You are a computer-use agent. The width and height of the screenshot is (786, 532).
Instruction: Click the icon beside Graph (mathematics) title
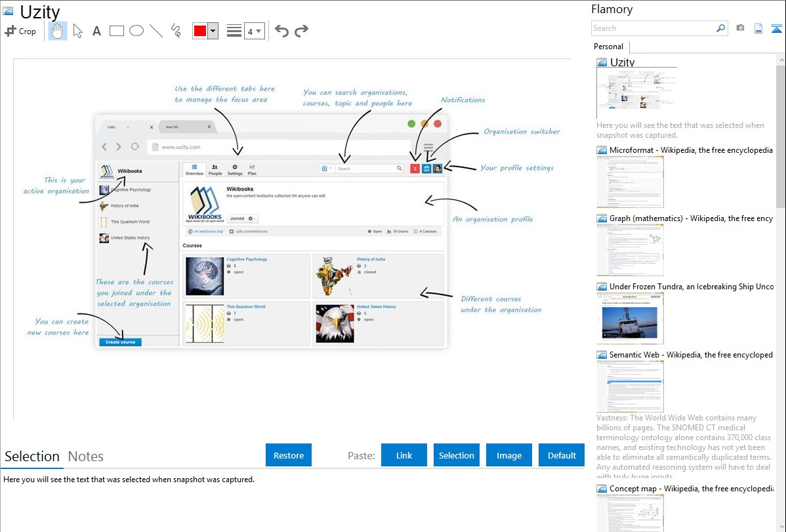[x=602, y=218]
